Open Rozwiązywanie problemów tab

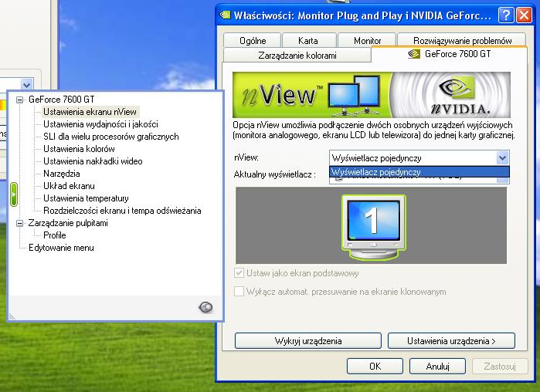coord(462,40)
